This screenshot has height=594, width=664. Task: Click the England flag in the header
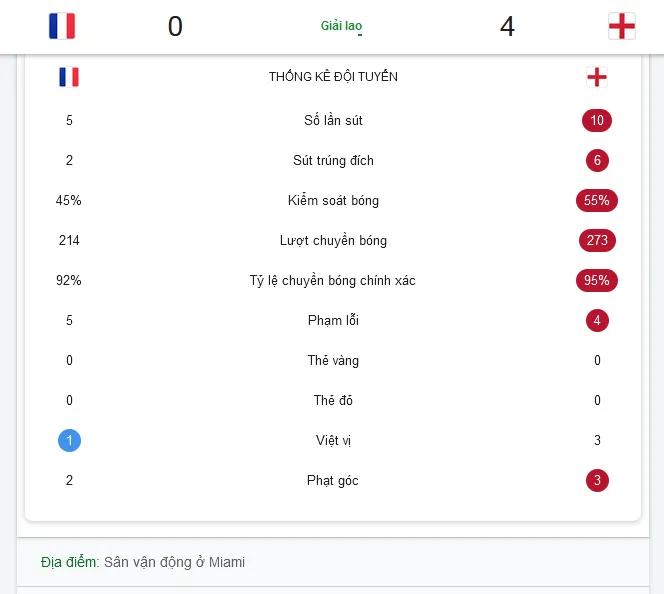(622, 26)
